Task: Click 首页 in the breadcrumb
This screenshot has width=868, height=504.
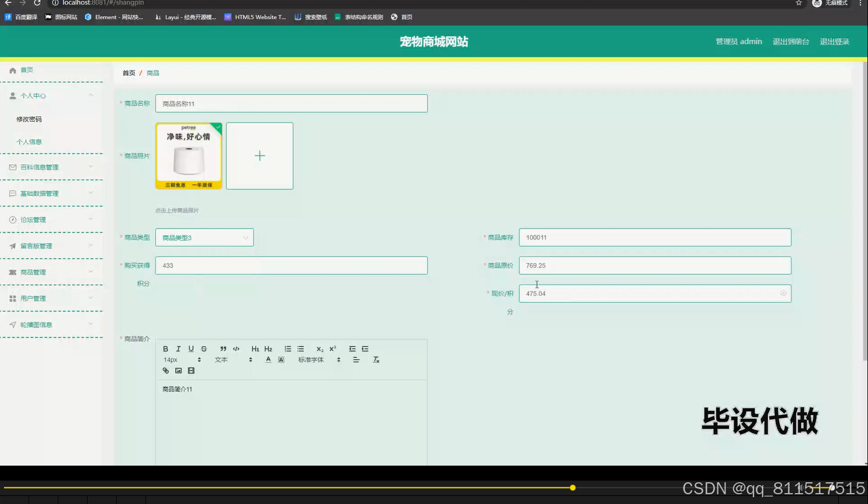Action: click(x=129, y=73)
